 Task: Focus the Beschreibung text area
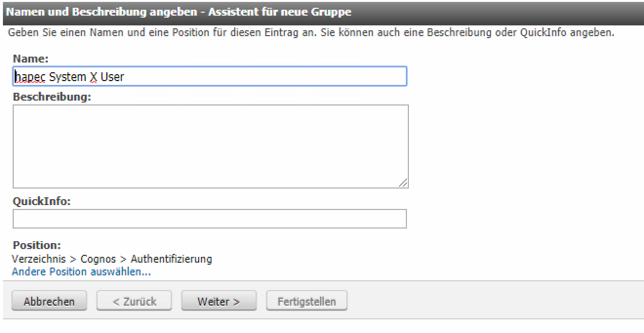point(210,146)
